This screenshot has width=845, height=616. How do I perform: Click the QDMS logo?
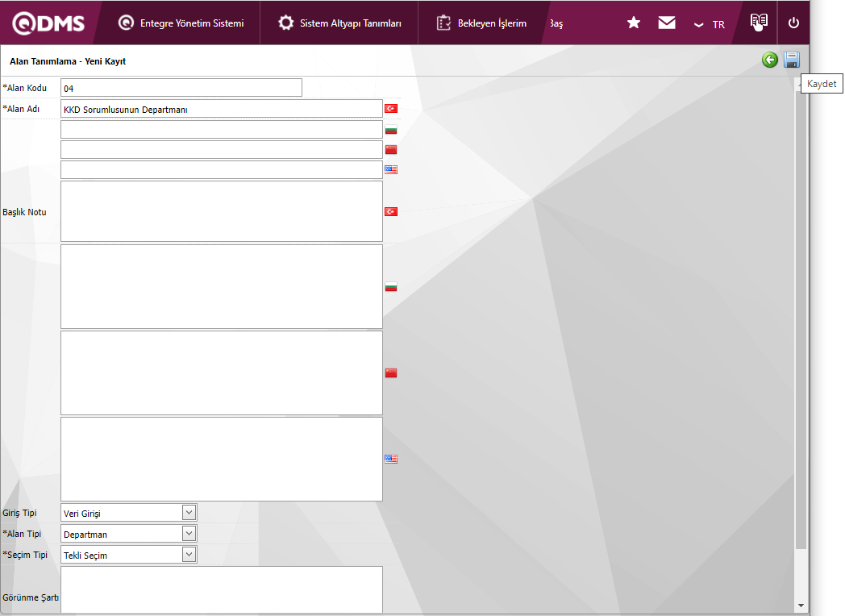click(48, 23)
